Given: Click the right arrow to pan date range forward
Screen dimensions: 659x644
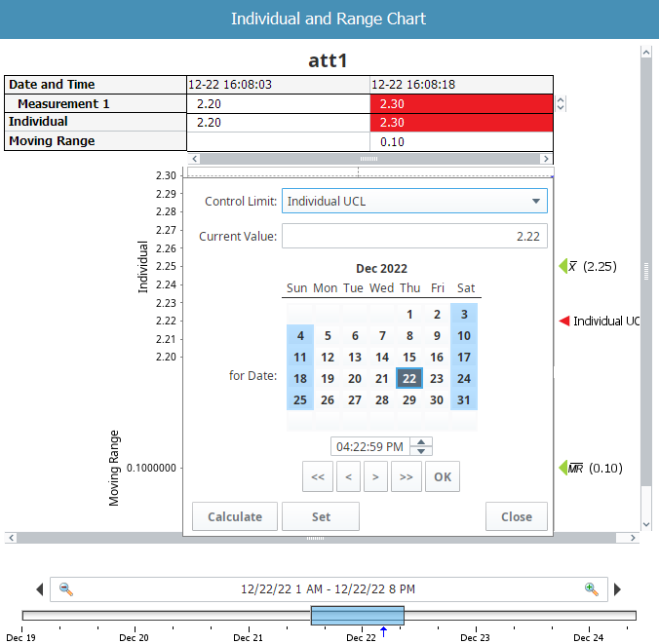Looking at the screenshot, I should (617, 589).
